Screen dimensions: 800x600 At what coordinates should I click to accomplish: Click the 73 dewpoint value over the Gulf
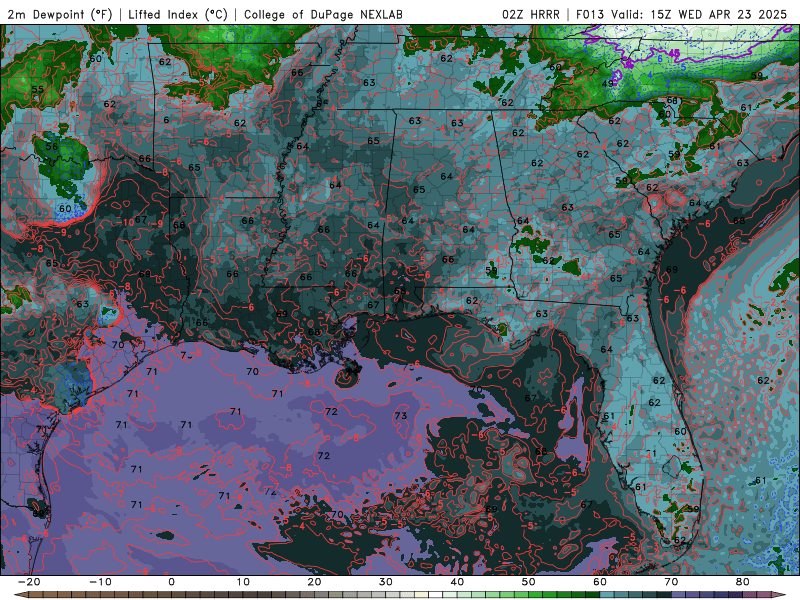coord(401,415)
